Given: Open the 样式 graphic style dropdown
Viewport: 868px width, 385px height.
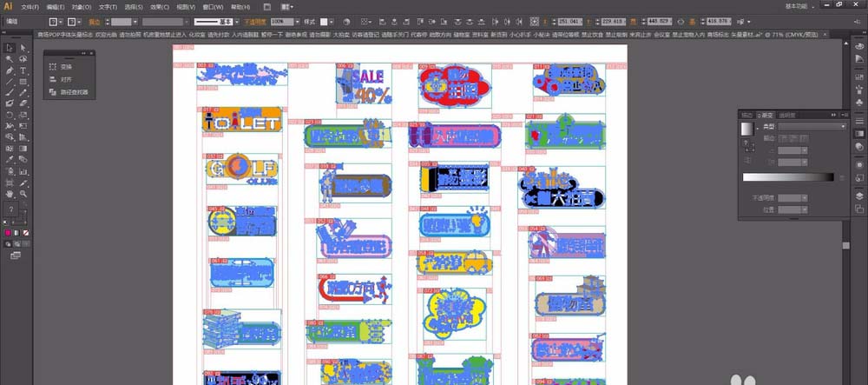Looking at the screenshot, I should point(332,22).
